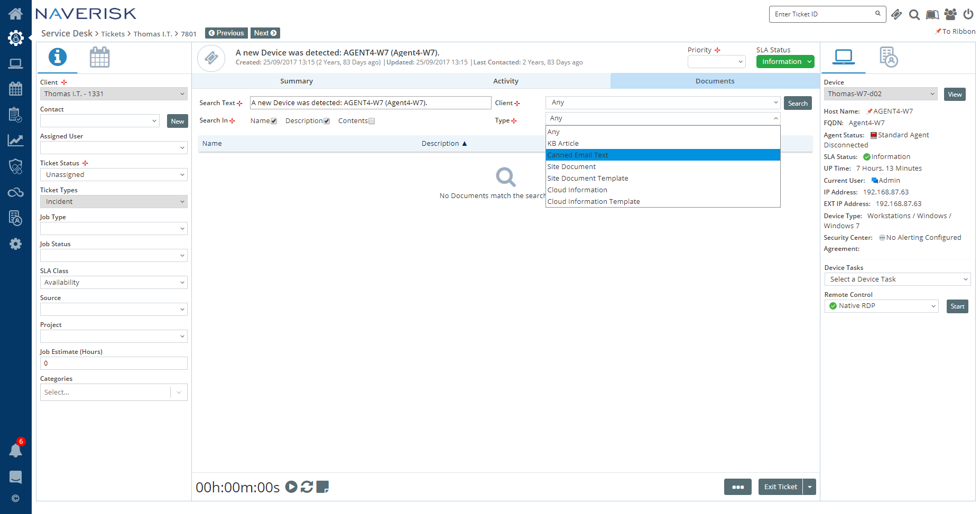Choose KB Article from Type list
This screenshot has width=980, height=514.
(x=663, y=144)
